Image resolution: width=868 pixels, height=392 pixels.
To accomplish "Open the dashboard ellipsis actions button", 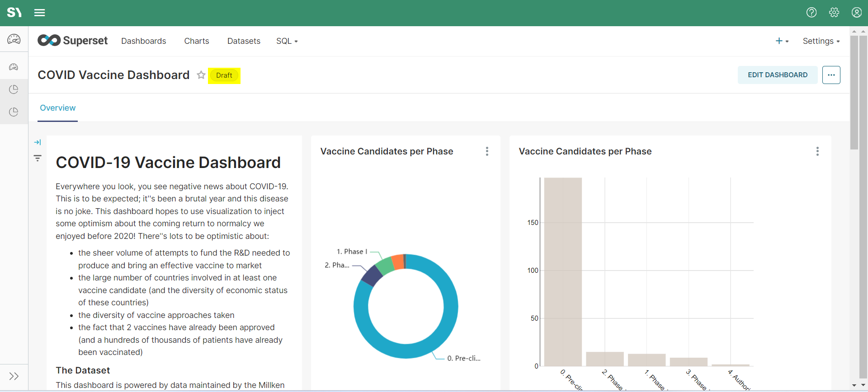I will pos(831,75).
